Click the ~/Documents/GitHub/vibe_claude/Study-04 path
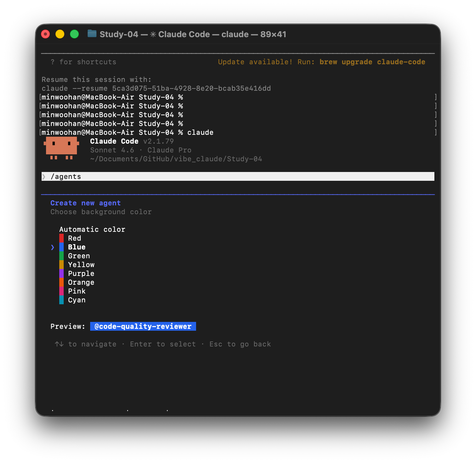The image size is (476, 463). (x=176, y=159)
